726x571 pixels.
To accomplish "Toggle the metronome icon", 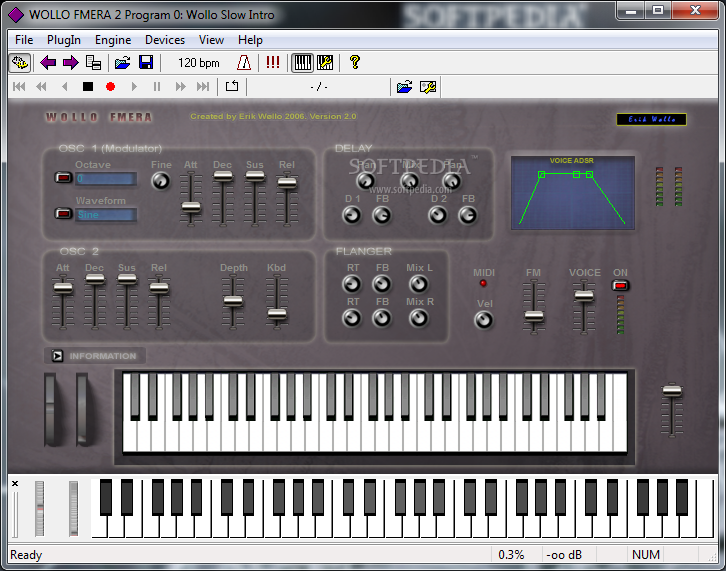I will (244, 63).
